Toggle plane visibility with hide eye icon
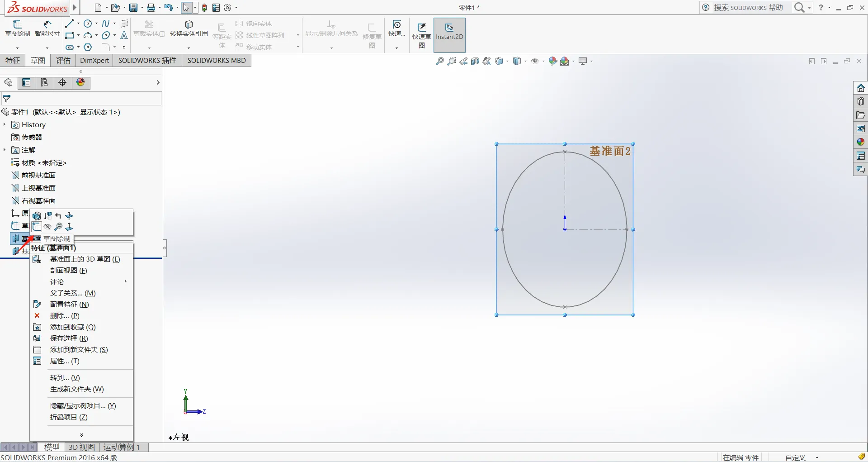This screenshot has width=868, height=462. click(47, 227)
